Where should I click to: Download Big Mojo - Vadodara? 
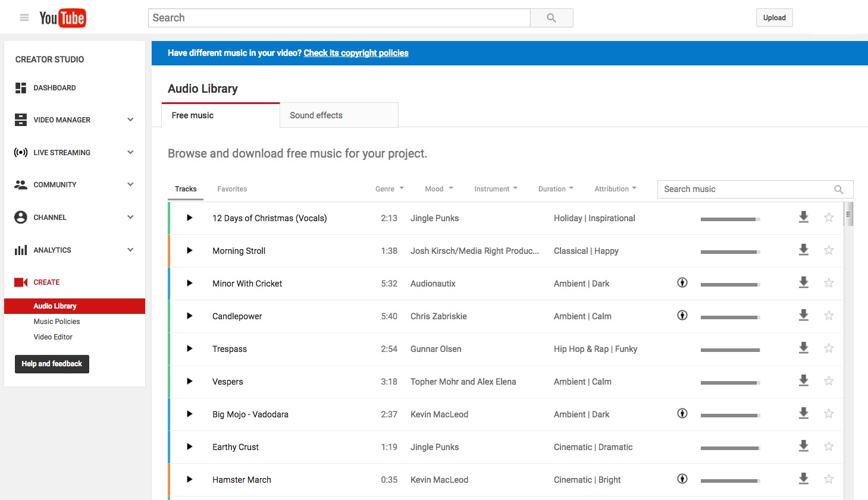pyautogui.click(x=804, y=414)
